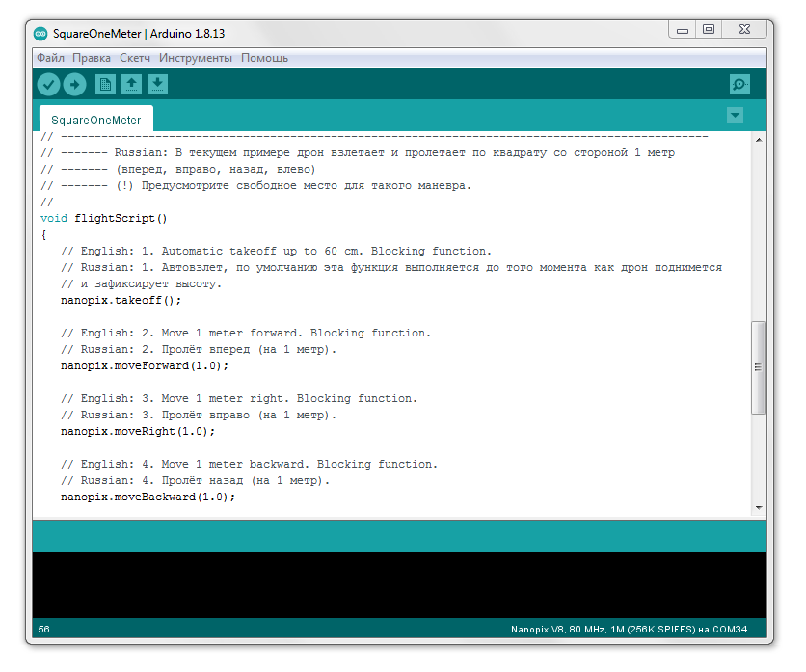Click the editor scrollbar down arrow
The image size is (806, 672).
[x=759, y=508]
